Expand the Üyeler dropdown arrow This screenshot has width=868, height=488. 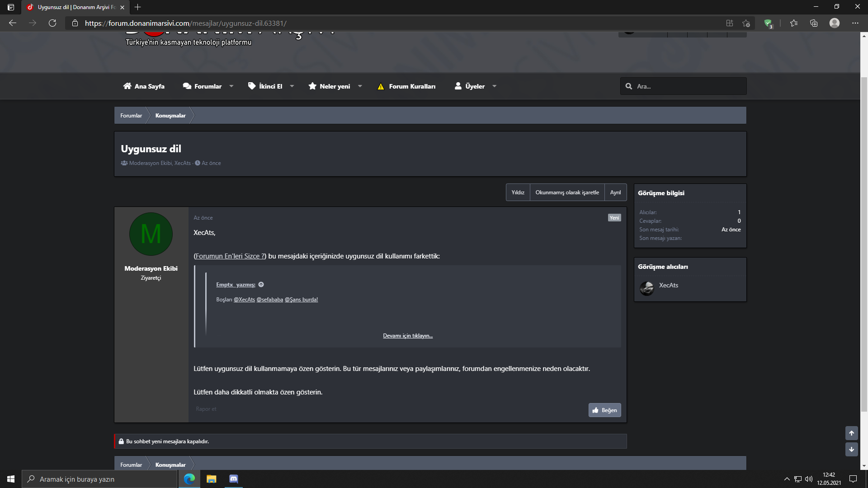click(494, 86)
